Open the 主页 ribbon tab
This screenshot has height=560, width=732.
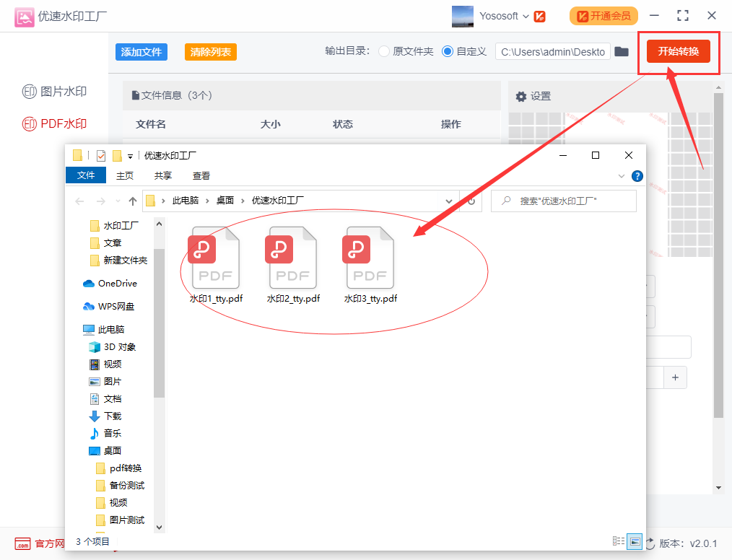125,175
